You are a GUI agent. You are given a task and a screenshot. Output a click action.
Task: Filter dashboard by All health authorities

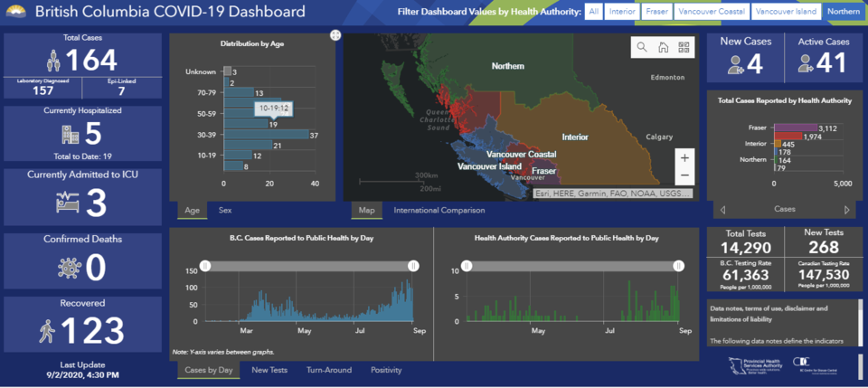pos(593,11)
